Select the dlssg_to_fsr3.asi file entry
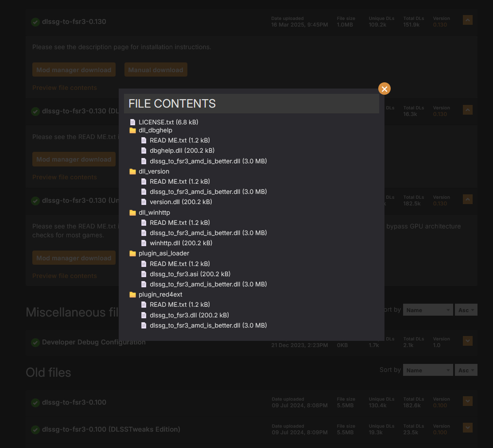Image resolution: width=493 pixels, height=448 pixels. (x=190, y=274)
